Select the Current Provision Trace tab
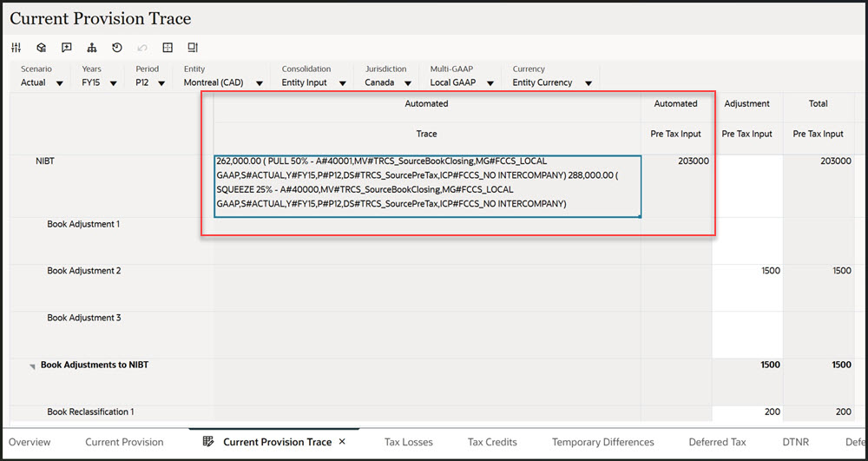Image resolution: width=868 pixels, height=461 pixels. (277, 442)
